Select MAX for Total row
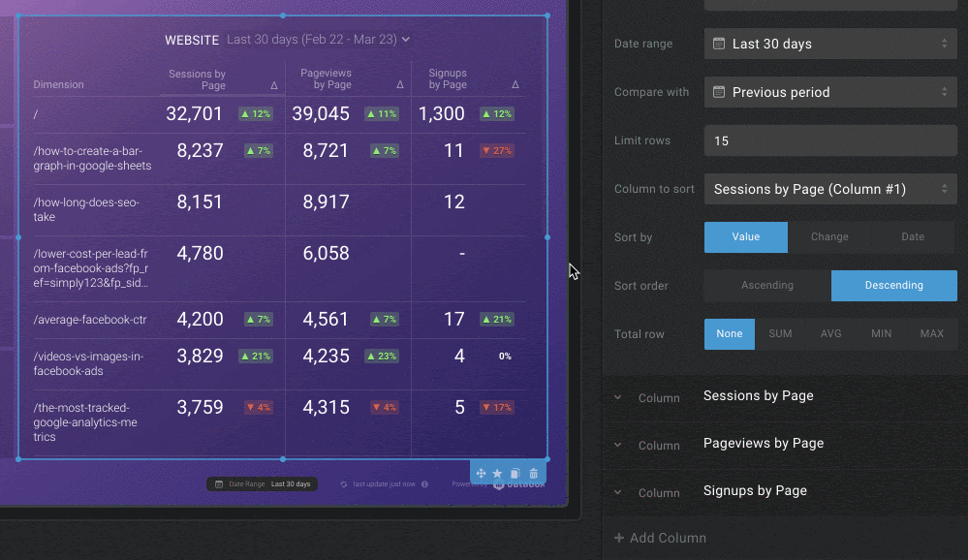The image size is (968, 560). [x=931, y=334]
